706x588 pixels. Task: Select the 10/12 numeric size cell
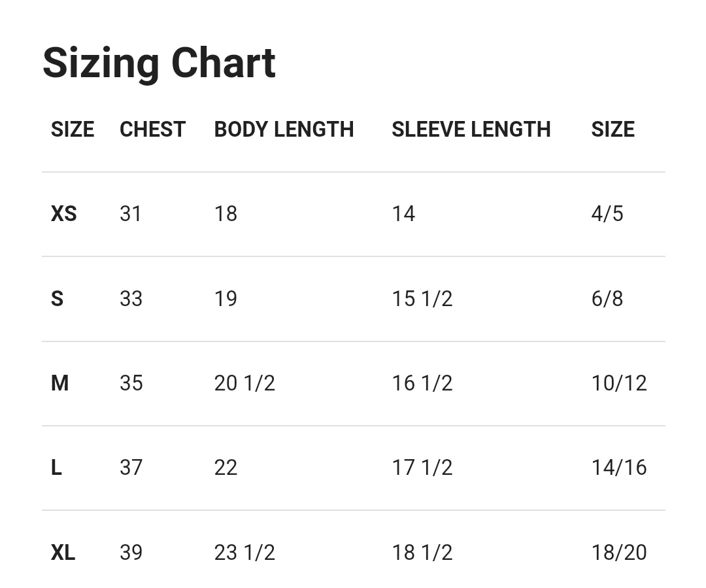pos(618,383)
